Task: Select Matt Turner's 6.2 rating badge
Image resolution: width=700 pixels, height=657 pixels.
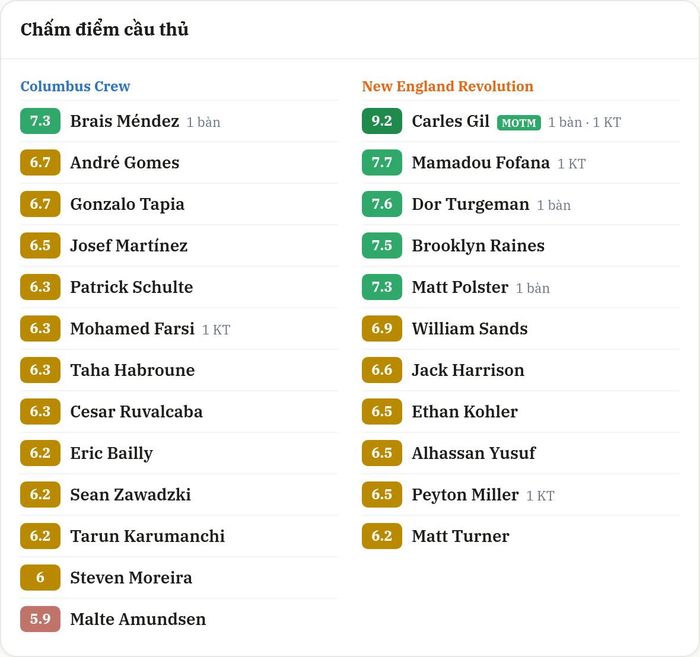Action: coord(382,536)
